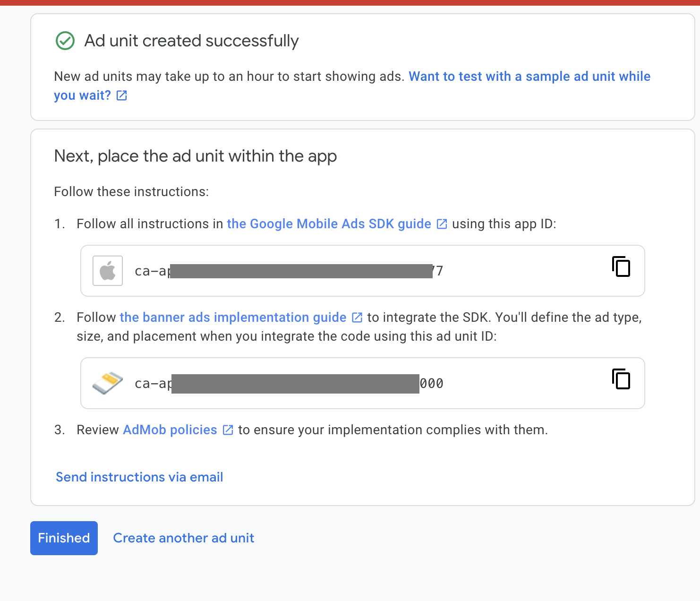
Task: Send instructions via email
Action: coord(139,477)
